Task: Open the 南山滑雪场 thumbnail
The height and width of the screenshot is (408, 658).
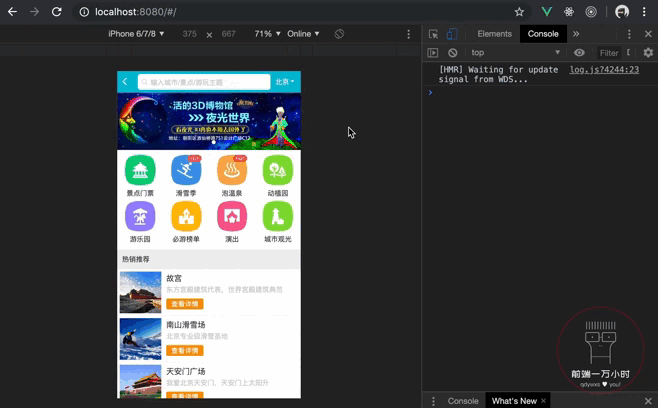Action: click(x=140, y=339)
